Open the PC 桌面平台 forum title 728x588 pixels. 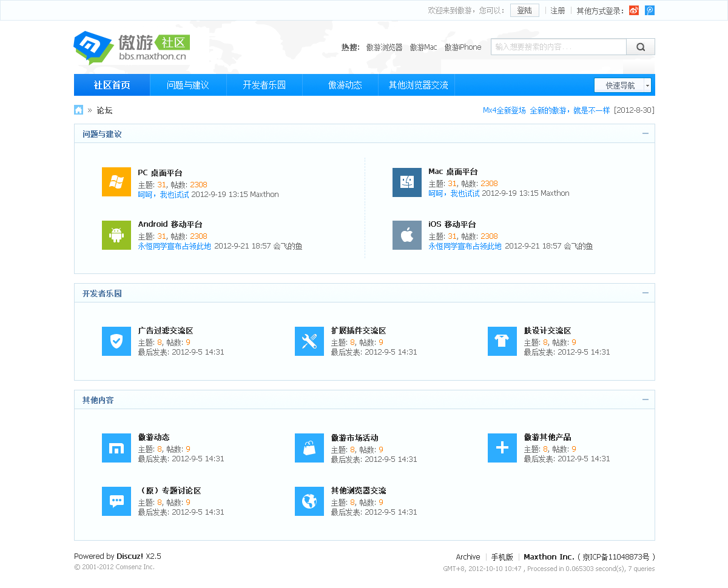tap(160, 173)
